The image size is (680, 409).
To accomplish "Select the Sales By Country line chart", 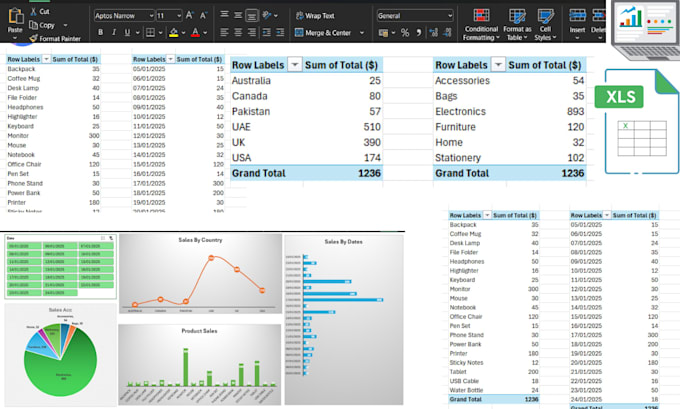I will pyautogui.click(x=200, y=274).
